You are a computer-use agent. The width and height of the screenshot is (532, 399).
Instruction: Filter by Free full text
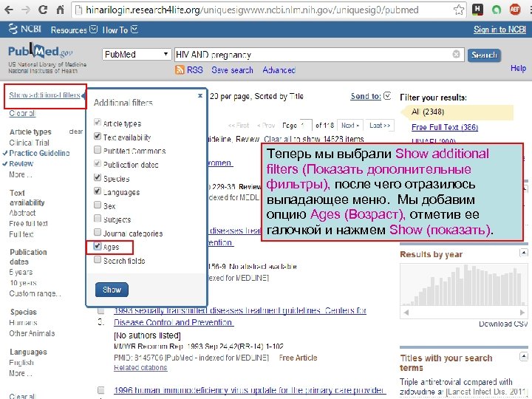tap(28, 224)
